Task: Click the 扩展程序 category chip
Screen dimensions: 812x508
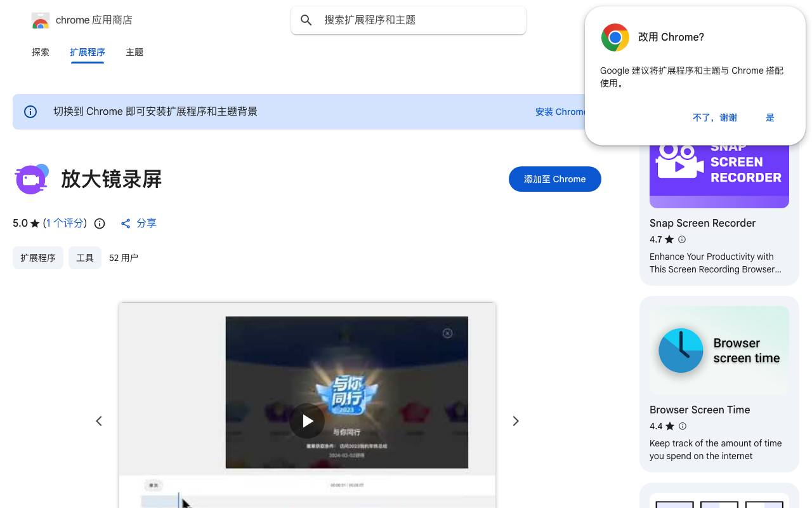Action: (x=38, y=258)
